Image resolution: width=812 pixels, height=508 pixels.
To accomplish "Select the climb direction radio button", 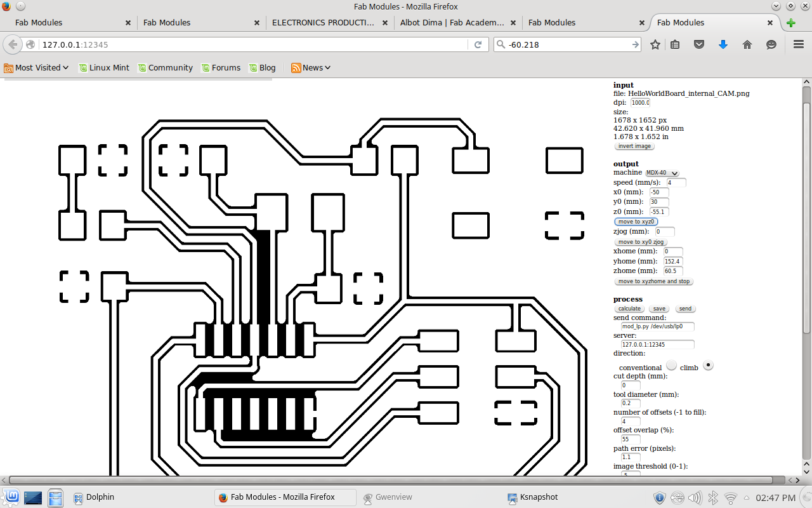I will [x=708, y=364].
